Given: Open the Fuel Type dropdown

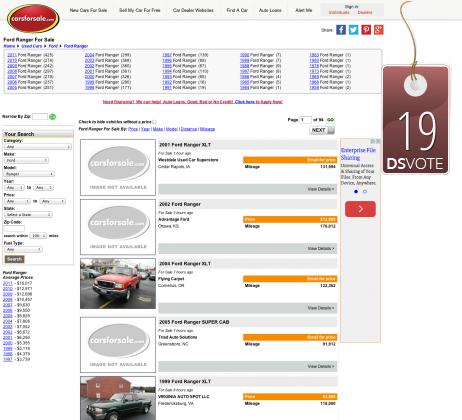Looking at the screenshot, I should point(23,249).
